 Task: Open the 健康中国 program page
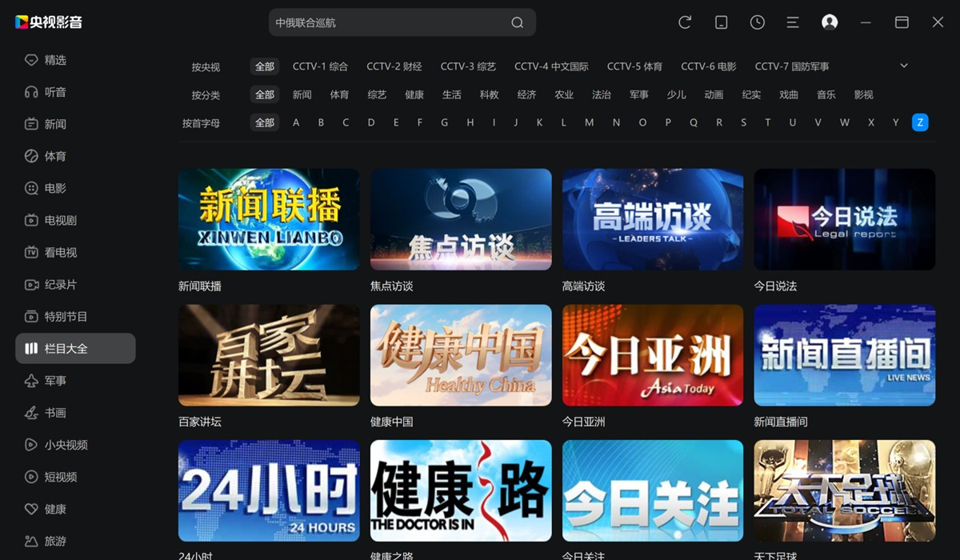pyautogui.click(x=461, y=354)
